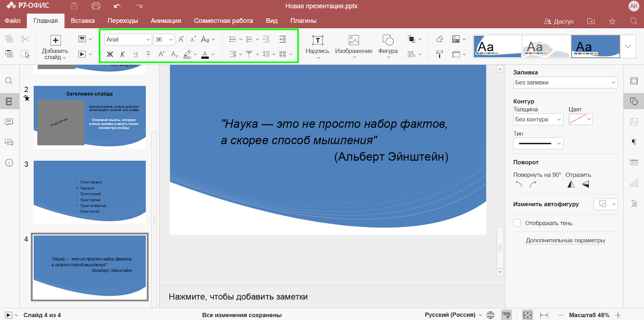Image resolution: width=644 pixels, height=320 pixels.
Task: Increase the paragraph indent
Action: coord(283,39)
